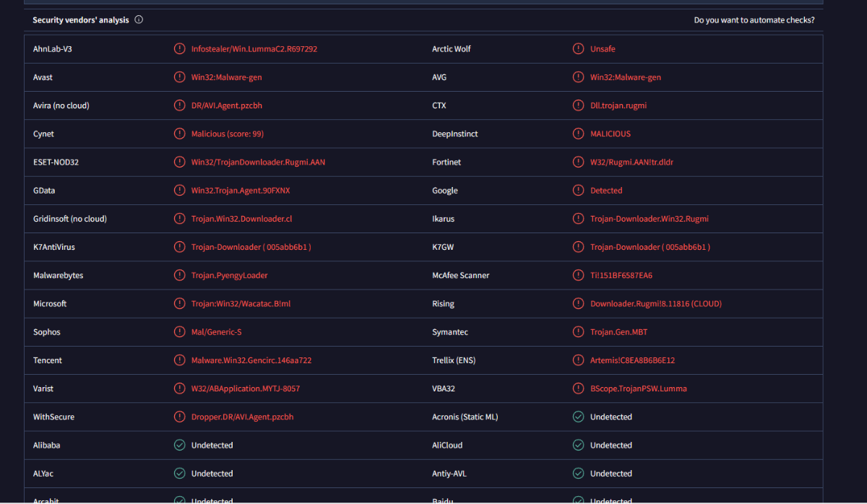The width and height of the screenshot is (867, 504).
Task: Select 'Mal/Generic-S' detection text
Action: (x=217, y=332)
